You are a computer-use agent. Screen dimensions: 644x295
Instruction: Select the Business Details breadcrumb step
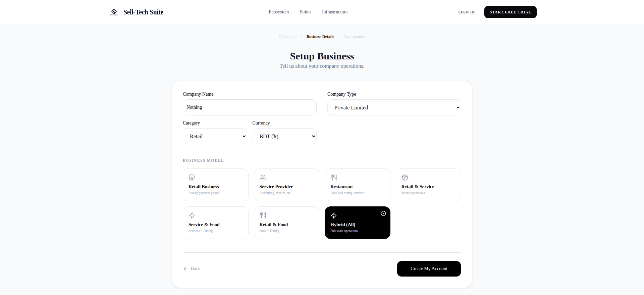point(320,37)
